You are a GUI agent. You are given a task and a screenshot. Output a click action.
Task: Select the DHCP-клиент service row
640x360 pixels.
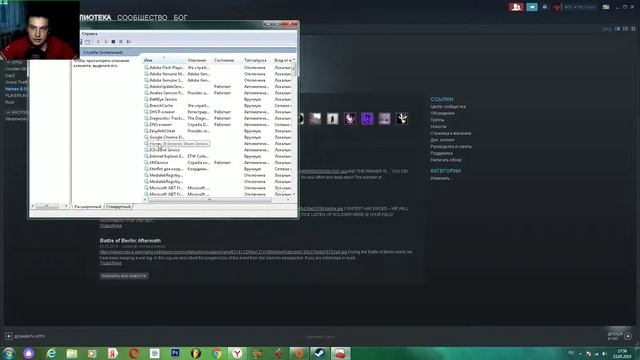click(x=218, y=112)
